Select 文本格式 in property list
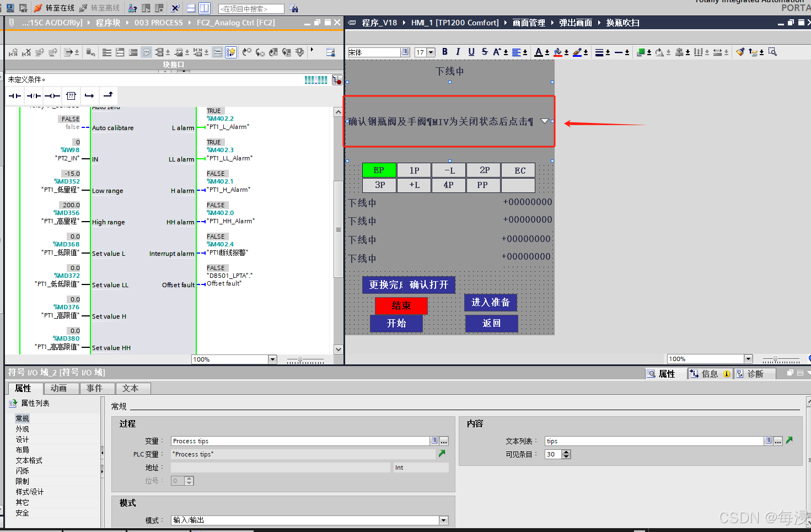811x532 pixels. coord(29,460)
